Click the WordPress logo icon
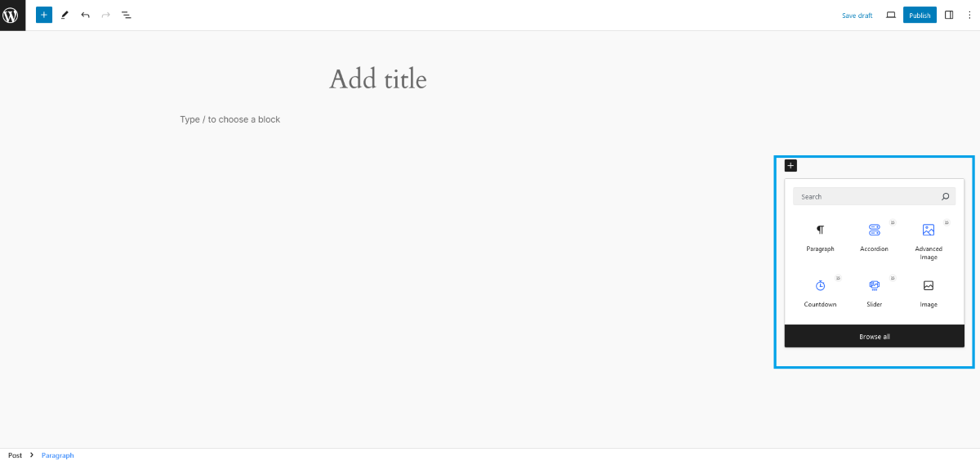The image size is (980, 461). [12, 15]
